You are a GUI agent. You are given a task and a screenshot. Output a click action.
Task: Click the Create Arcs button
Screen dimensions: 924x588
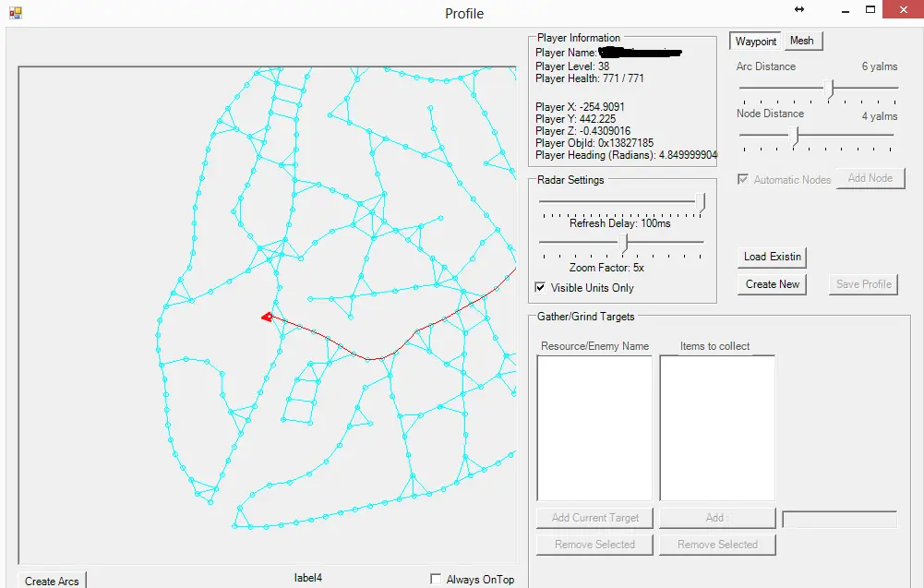click(52, 581)
